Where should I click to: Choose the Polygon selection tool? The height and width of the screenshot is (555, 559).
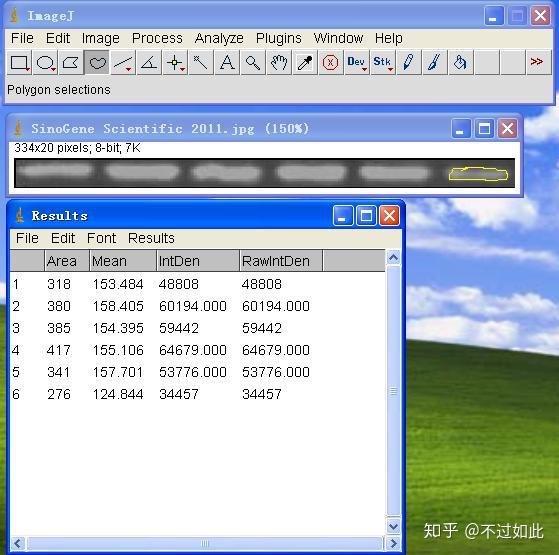click(71, 63)
